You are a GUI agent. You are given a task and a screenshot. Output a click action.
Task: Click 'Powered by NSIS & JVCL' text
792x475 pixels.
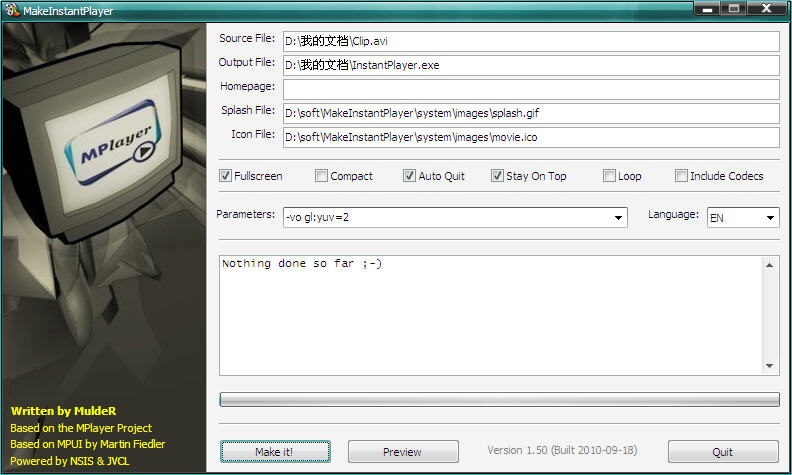[x=70, y=461]
